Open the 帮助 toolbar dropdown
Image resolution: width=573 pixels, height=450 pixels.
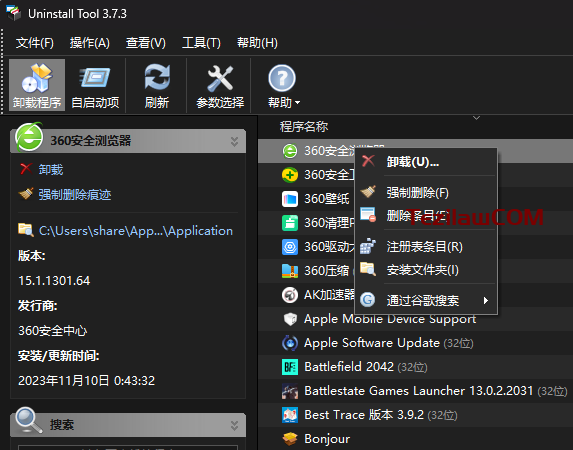(283, 85)
